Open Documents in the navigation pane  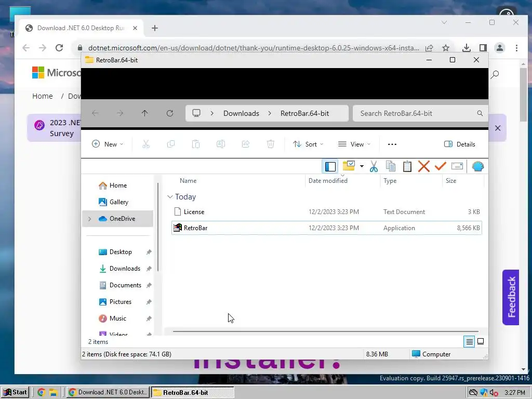[118, 285]
